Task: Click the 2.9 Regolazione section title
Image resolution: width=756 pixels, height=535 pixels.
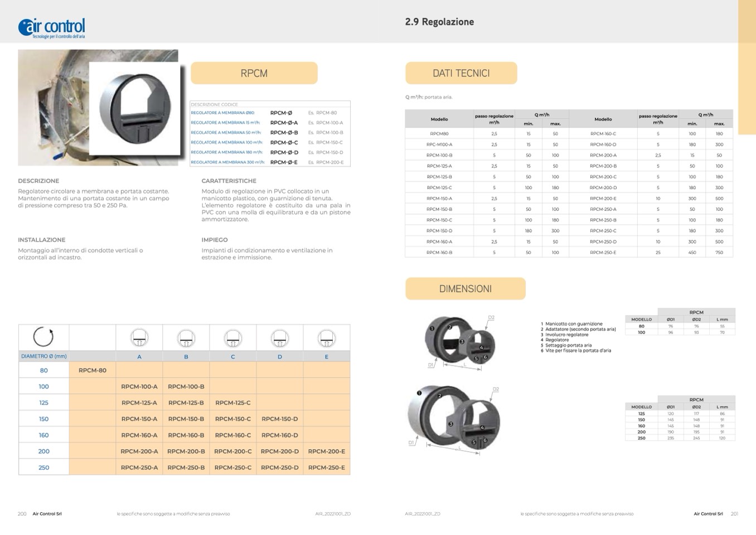Action: click(439, 22)
